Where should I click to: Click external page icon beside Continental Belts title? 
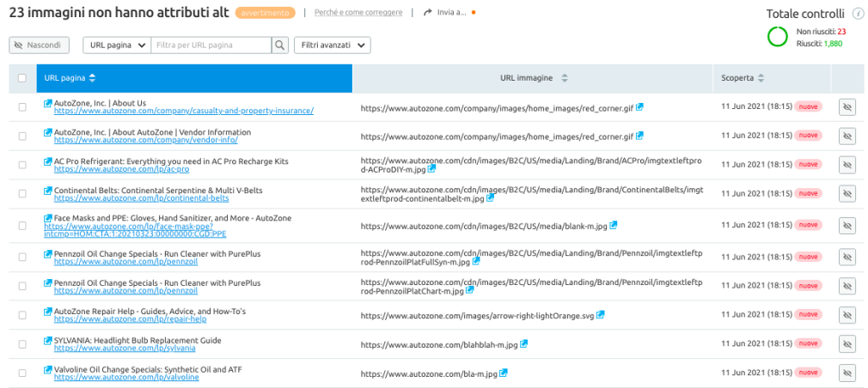point(48,190)
